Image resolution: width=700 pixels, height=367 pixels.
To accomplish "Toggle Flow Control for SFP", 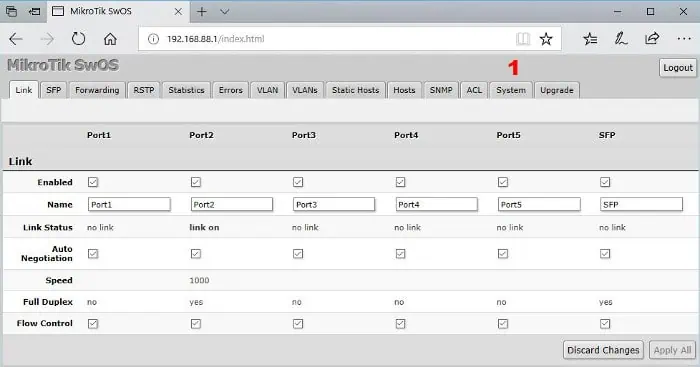I will coord(605,324).
